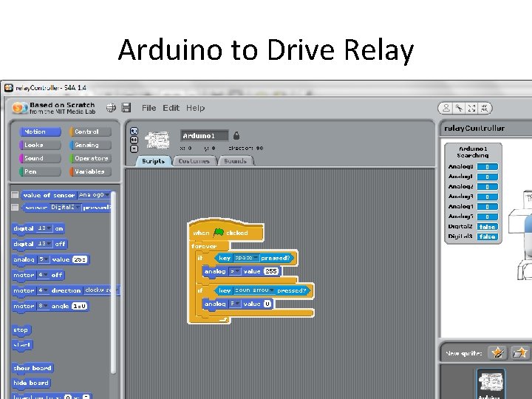Open the File menu
Screen dimensions: 532x399
[x=149, y=108]
